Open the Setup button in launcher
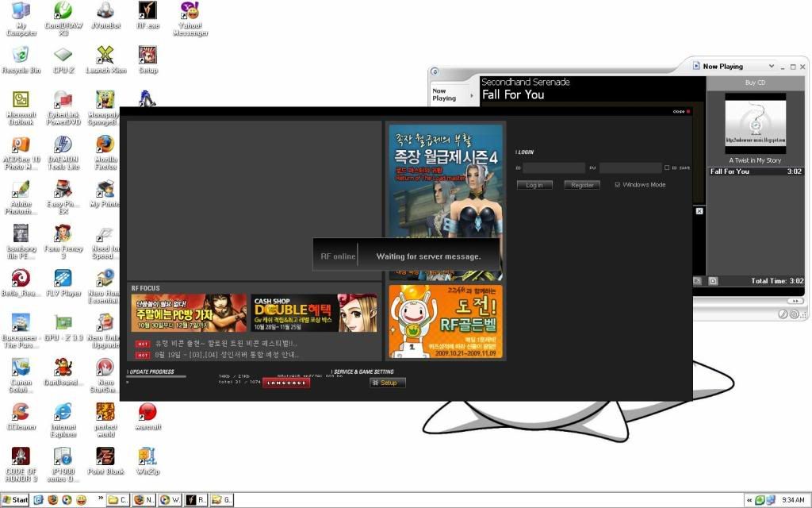The height and width of the screenshot is (508, 812). click(387, 383)
